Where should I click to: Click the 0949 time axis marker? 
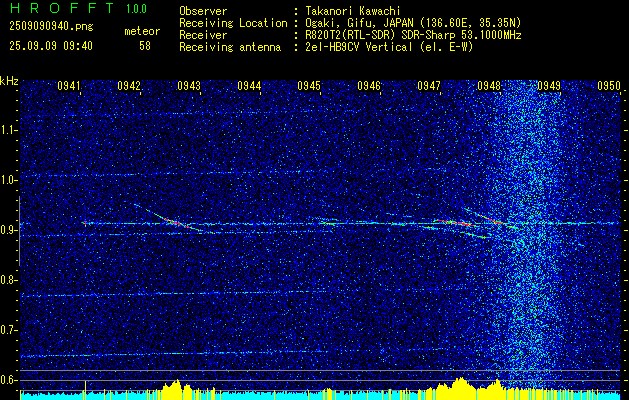click(549, 85)
